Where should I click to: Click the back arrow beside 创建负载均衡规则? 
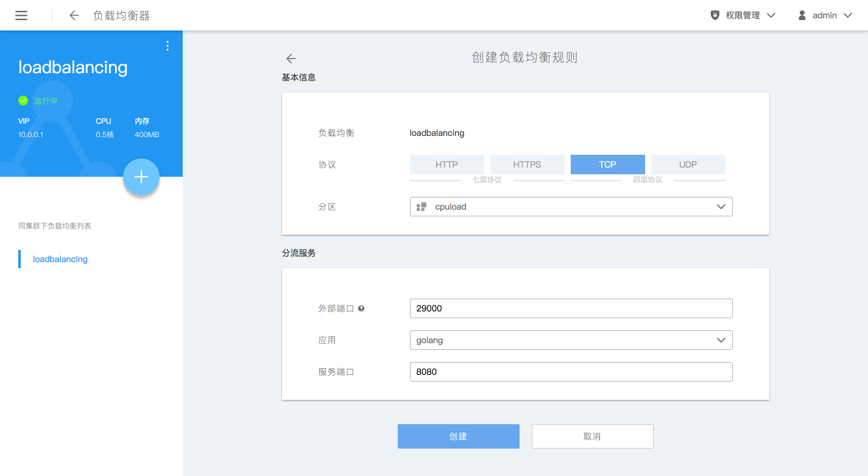291,59
